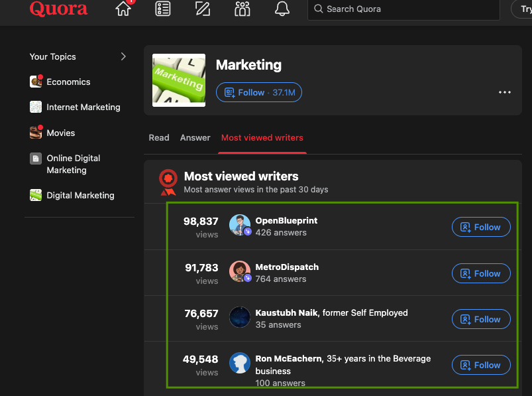This screenshot has width=532, height=396.
Task: Click the Economics topic thumbnail icon
Action: click(x=36, y=82)
